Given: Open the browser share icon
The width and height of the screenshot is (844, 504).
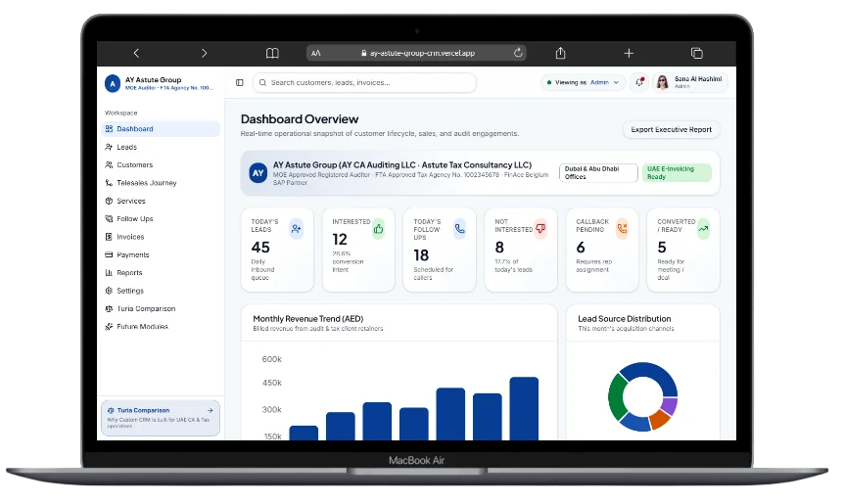Looking at the screenshot, I should (x=560, y=53).
